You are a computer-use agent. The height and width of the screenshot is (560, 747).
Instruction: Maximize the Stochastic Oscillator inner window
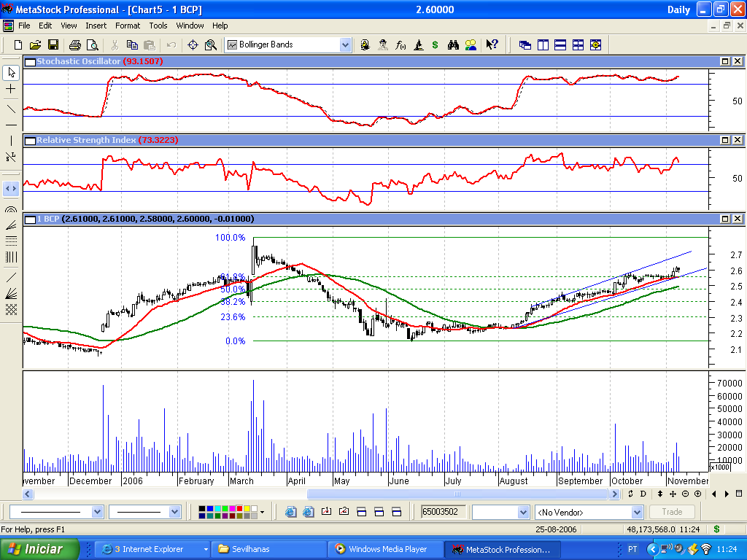coord(724,61)
